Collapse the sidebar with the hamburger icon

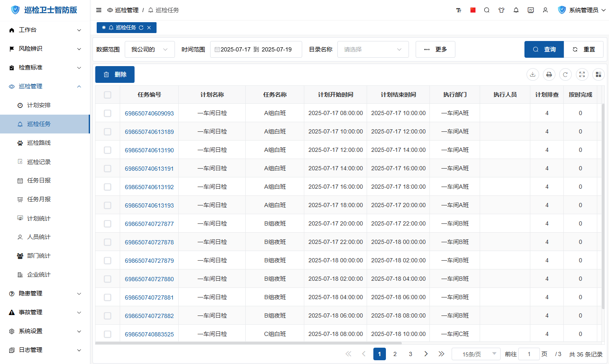click(x=99, y=10)
